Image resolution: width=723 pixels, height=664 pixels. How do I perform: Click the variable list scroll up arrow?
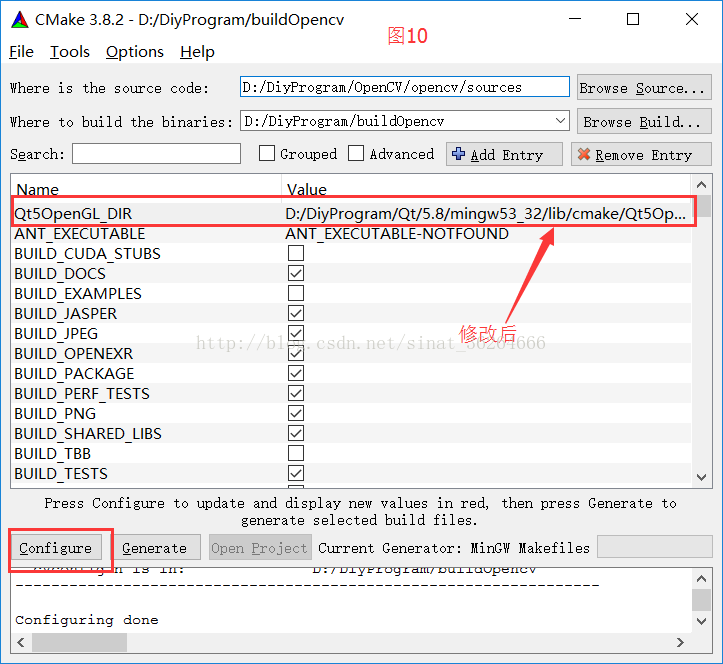701,185
